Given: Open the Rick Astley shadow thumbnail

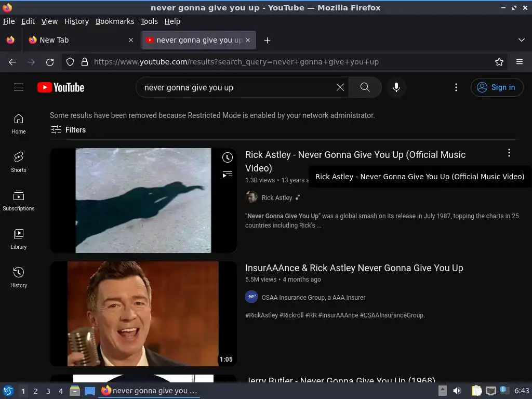Looking at the screenshot, I should tap(143, 200).
